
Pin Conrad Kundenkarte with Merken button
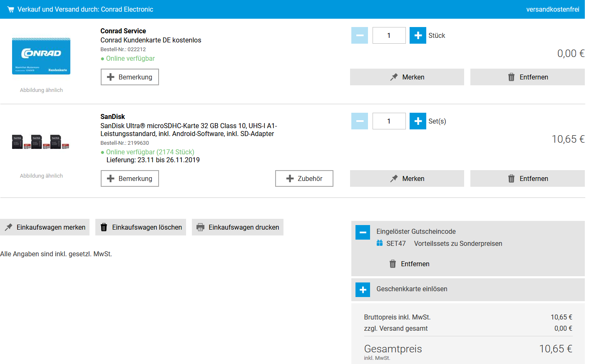pos(407,77)
